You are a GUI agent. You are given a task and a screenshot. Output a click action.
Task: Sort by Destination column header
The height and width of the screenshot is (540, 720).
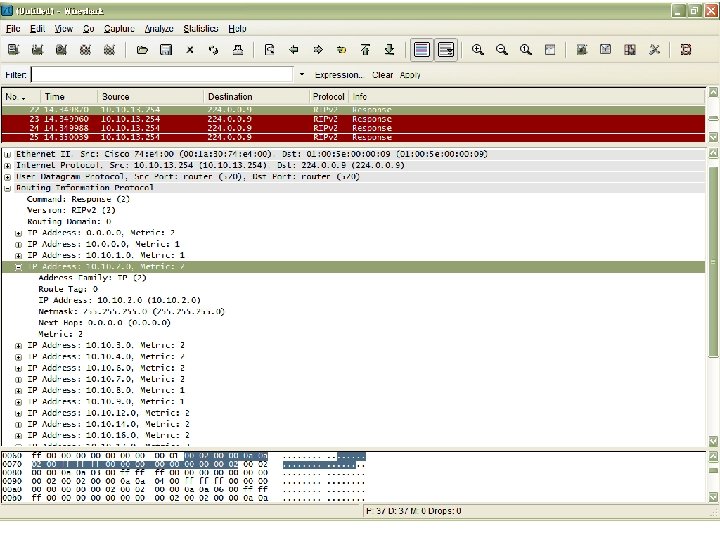pos(257,97)
